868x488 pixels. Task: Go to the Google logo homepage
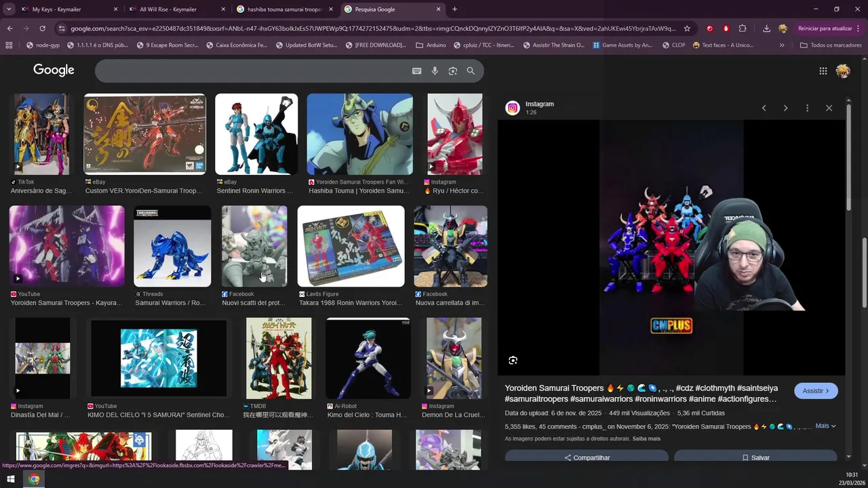tap(54, 70)
